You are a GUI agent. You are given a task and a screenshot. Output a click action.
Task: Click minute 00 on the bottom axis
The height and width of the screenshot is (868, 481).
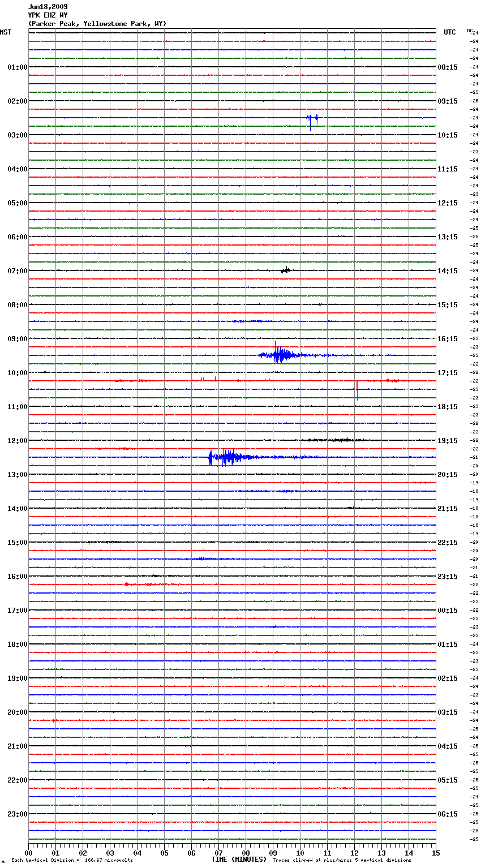[28, 853]
